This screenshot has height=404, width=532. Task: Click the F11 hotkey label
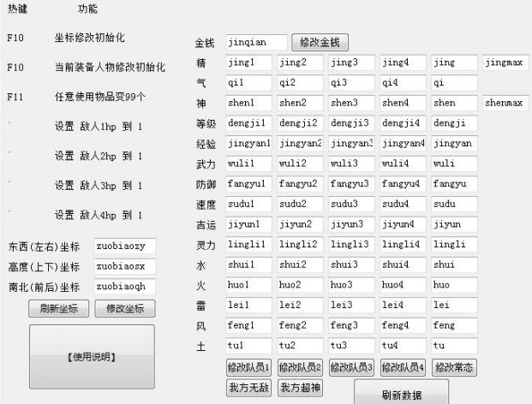tap(15, 98)
